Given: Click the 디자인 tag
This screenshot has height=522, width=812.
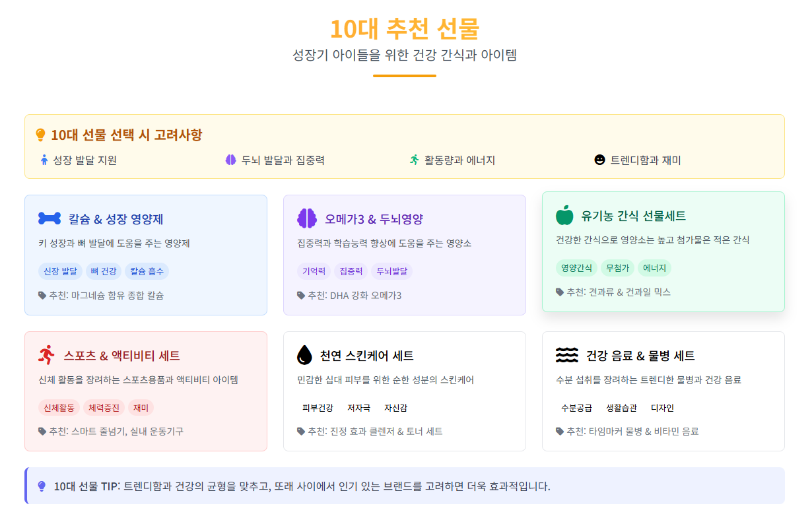Looking at the screenshot, I should click(x=663, y=408).
